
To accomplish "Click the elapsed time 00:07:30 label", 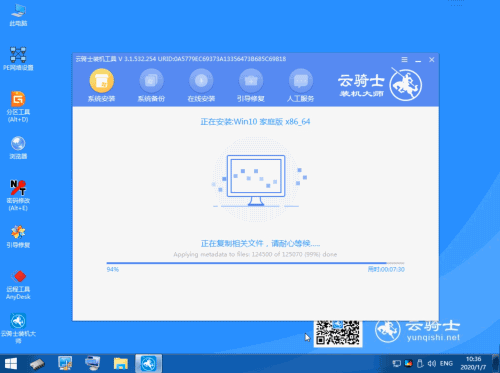I will pyautogui.click(x=386, y=269).
